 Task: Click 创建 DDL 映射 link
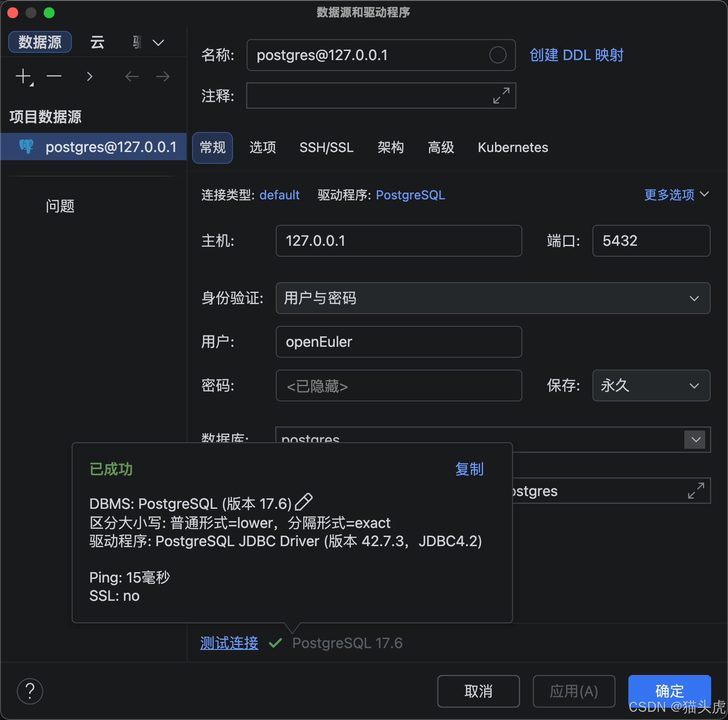tap(576, 55)
